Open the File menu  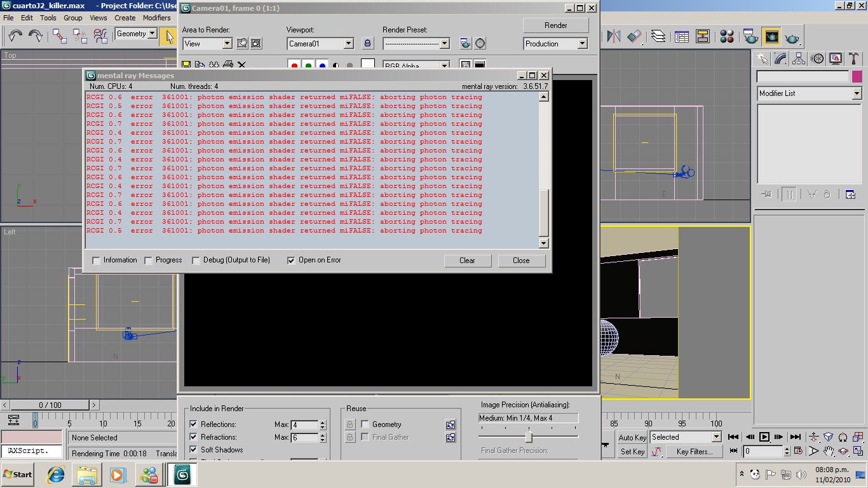(x=9, y=18)
